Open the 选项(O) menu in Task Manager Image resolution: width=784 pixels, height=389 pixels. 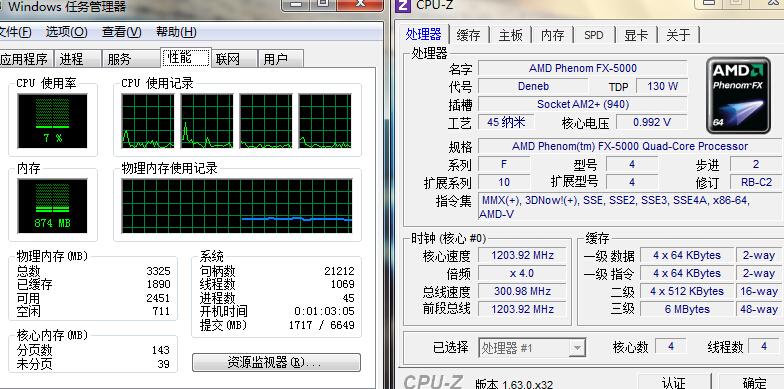point(66,32)
